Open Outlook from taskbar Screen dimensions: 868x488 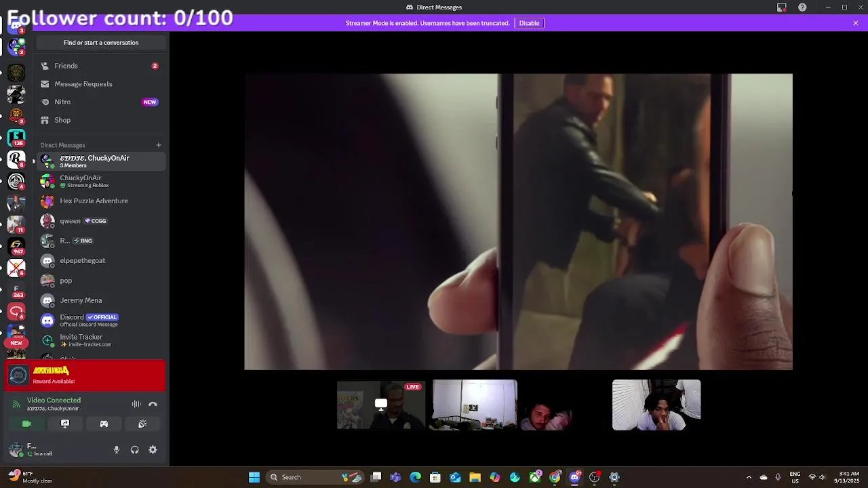[455, 477]
